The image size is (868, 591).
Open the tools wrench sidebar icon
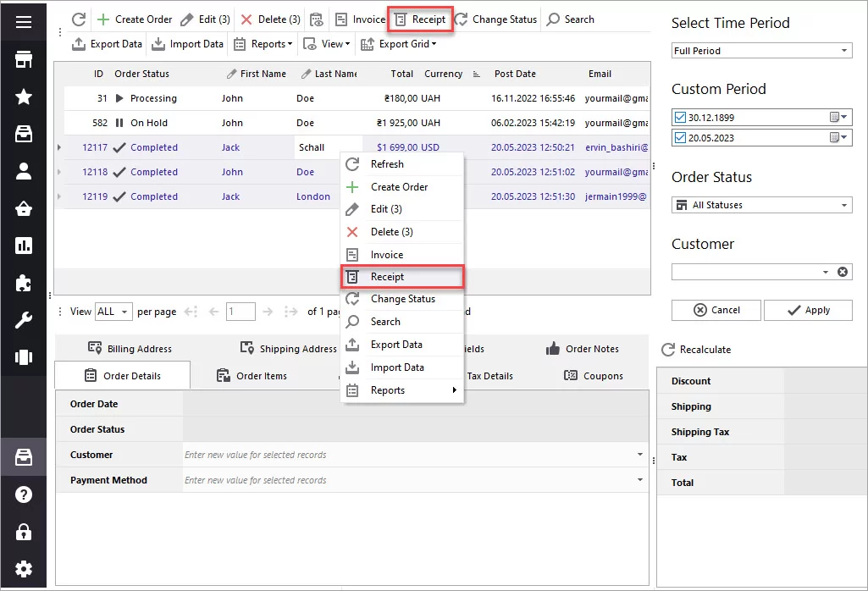click(24, 320)
